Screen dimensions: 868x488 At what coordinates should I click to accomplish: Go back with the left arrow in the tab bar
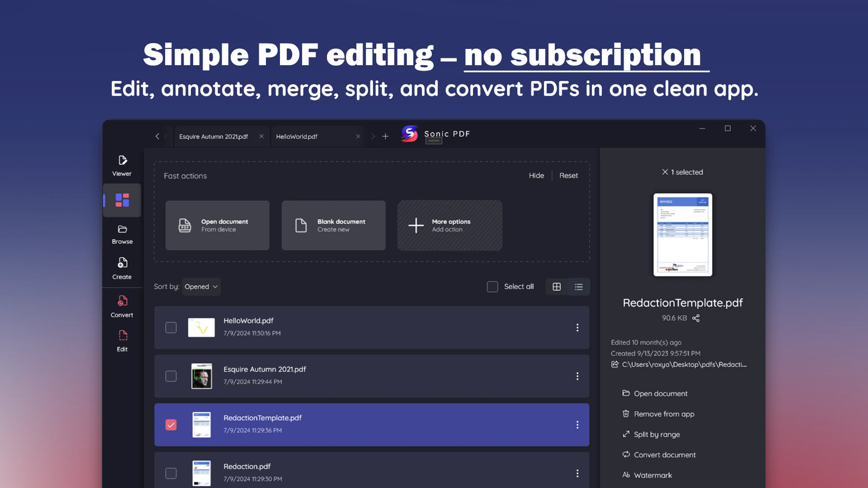click(157, 136)
